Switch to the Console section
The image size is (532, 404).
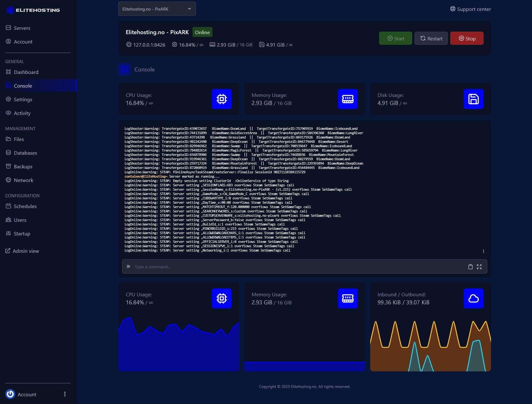click(23, 86)
